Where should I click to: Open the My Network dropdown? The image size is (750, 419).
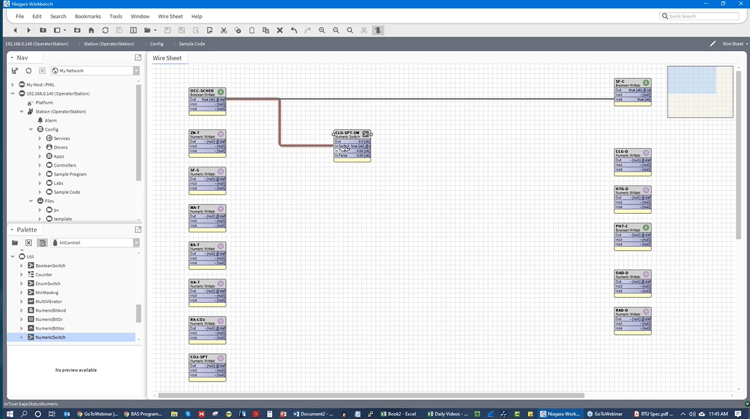(96, 71)
